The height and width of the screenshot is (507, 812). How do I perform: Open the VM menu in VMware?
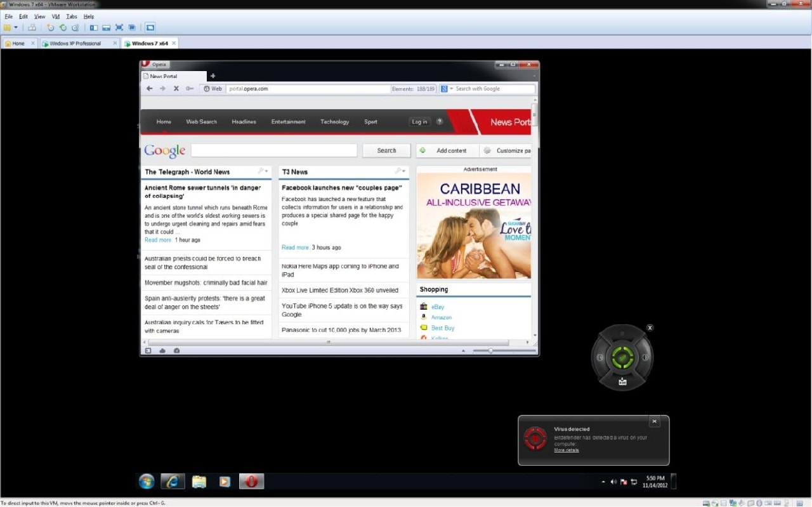tap(56, 16)
